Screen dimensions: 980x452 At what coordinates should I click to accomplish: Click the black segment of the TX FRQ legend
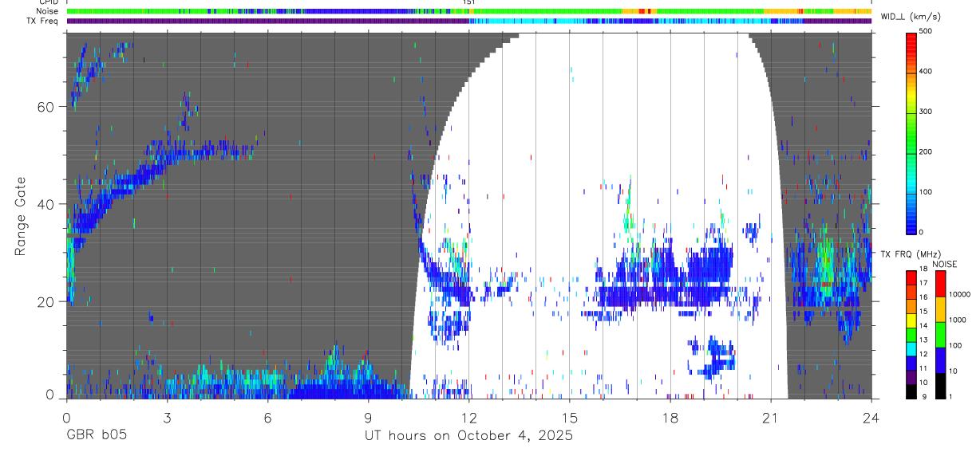point(911,391)
